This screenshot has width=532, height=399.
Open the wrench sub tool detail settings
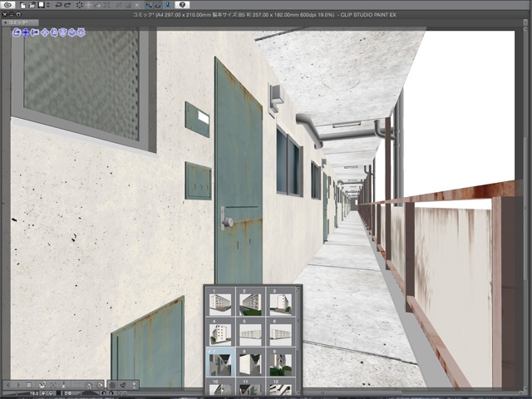click(123, 385)
